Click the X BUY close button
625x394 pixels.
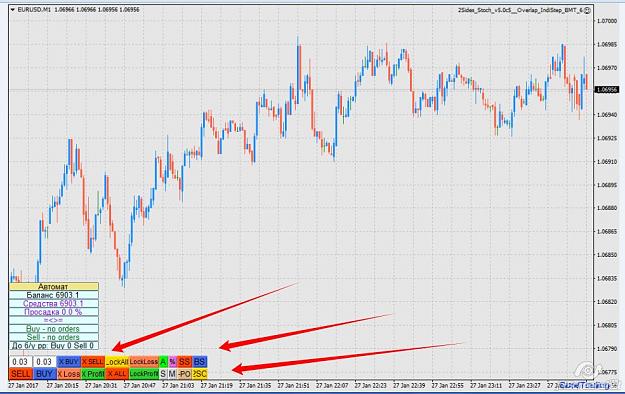pos(69,362)
